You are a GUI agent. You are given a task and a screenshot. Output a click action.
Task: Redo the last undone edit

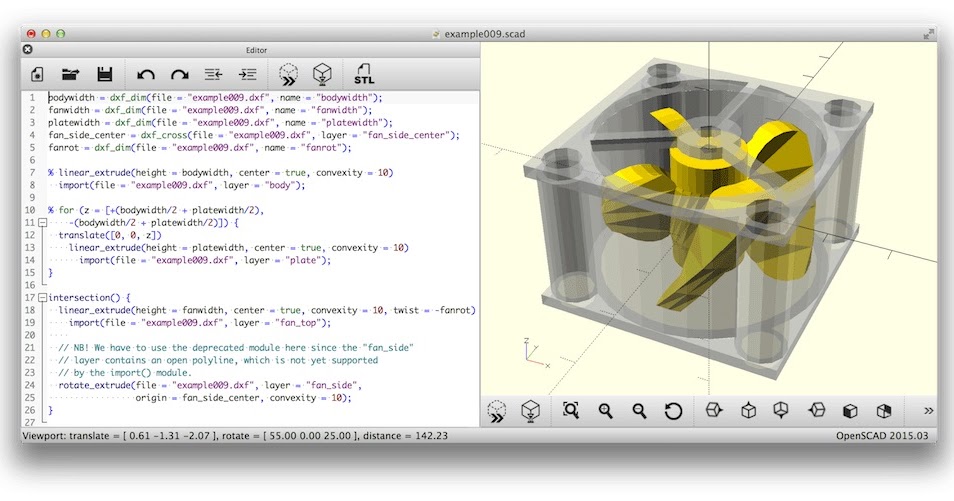[179, 75]
